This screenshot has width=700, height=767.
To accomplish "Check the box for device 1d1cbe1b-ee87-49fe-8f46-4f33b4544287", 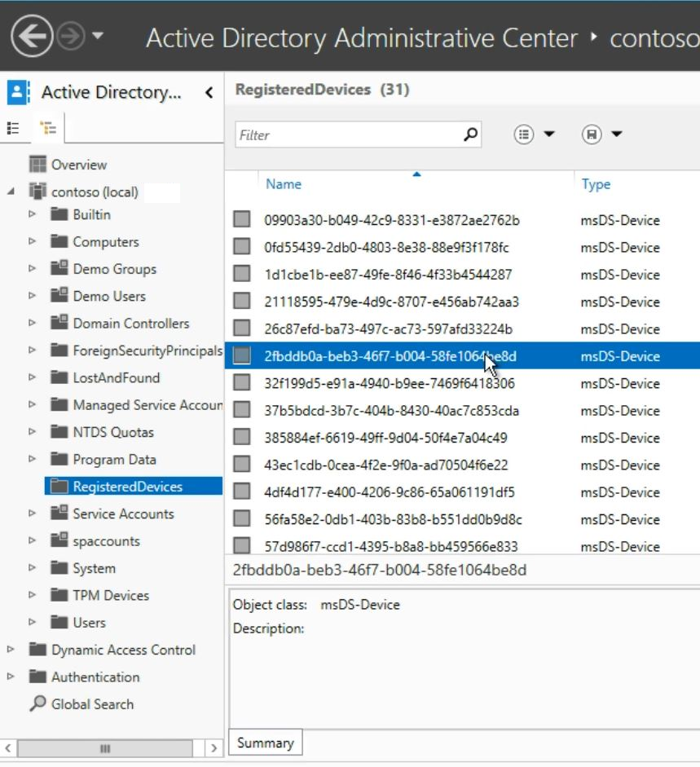I will pos(242,273).
